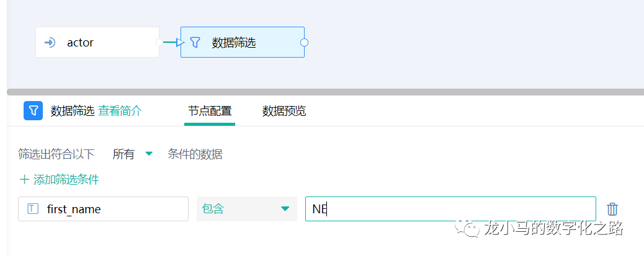Click the actor node's output port circle
Image resolution: width=644 pixels, height=256 pixels.
pyautogui.click(x=159, y=42)
